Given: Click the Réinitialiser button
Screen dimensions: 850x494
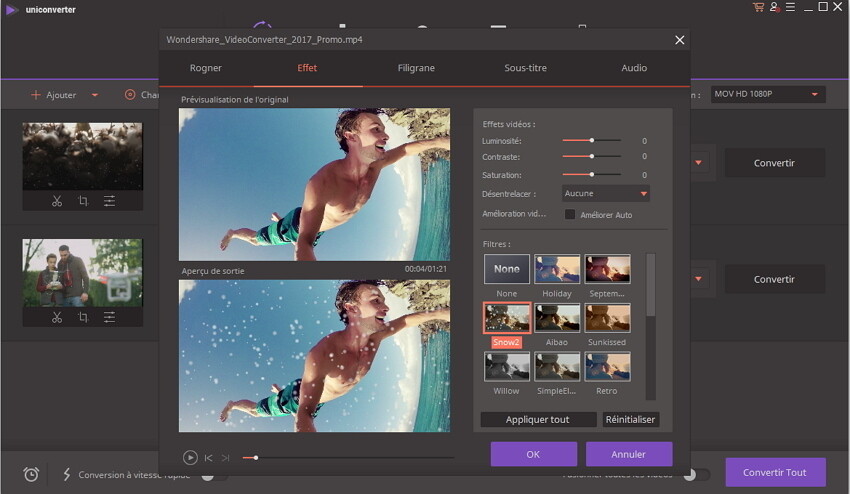Looking at the screenshot, I should 631,419.
